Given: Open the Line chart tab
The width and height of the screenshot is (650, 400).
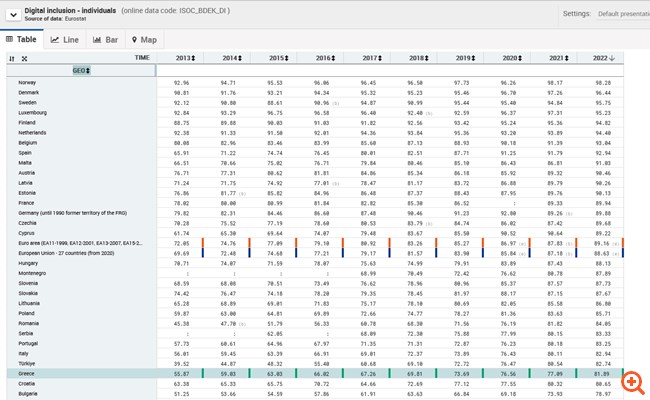Looking at the screenshot, I should [65, 39].
